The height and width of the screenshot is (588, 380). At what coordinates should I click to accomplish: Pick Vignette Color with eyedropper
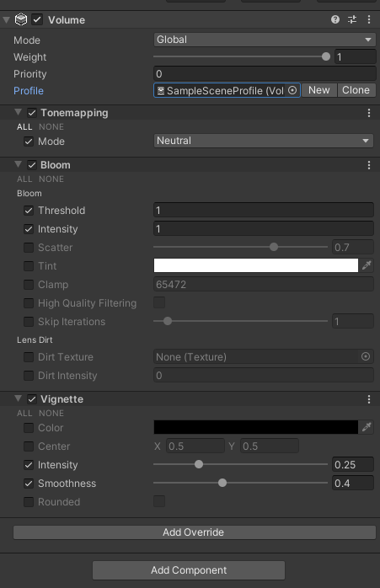(367, 427)
